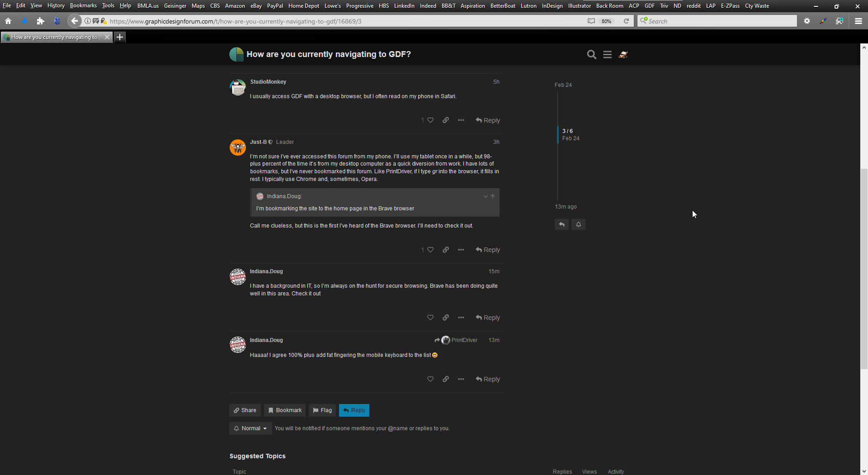The width and height of the screenshot is (868, 475).
Task: Open the hamburger menu in forum header
Action: (x=607, y=54)
